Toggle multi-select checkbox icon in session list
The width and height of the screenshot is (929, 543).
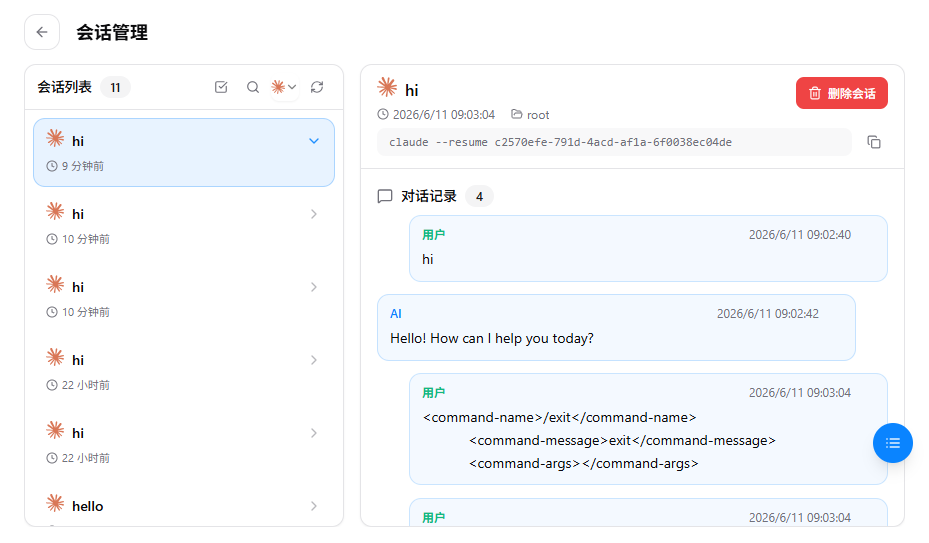tap(221, 87)
